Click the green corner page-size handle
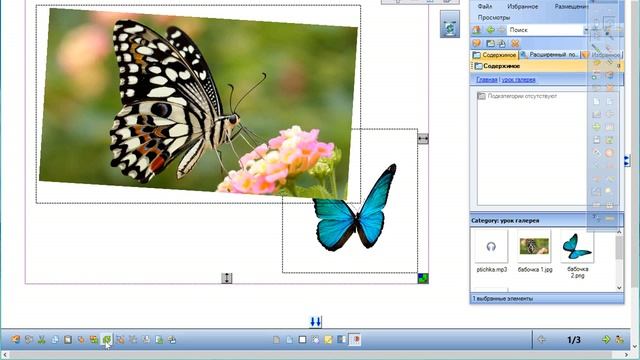 (x=423, y=278)
